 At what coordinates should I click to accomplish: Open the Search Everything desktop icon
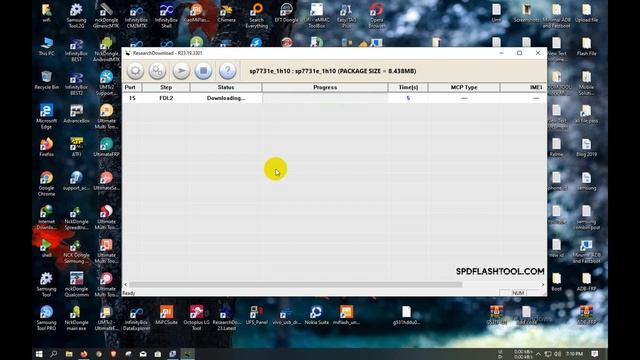coord(257,16)
